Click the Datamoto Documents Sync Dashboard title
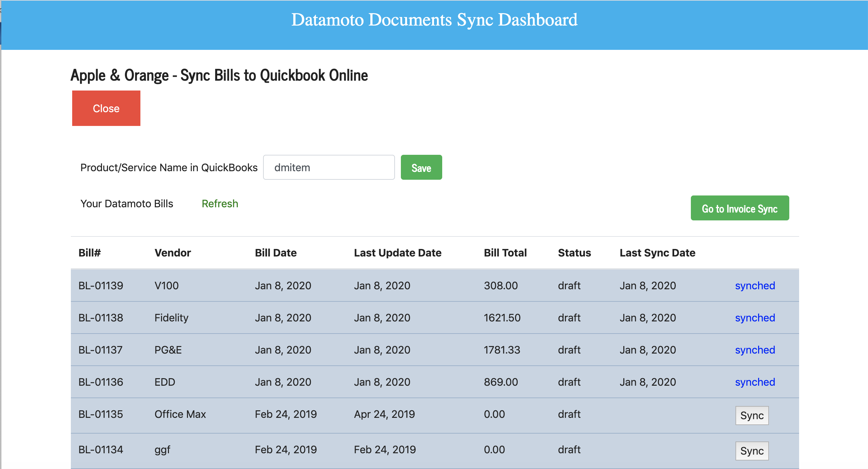This screenshot has width=868, height=469. point(434,20)
